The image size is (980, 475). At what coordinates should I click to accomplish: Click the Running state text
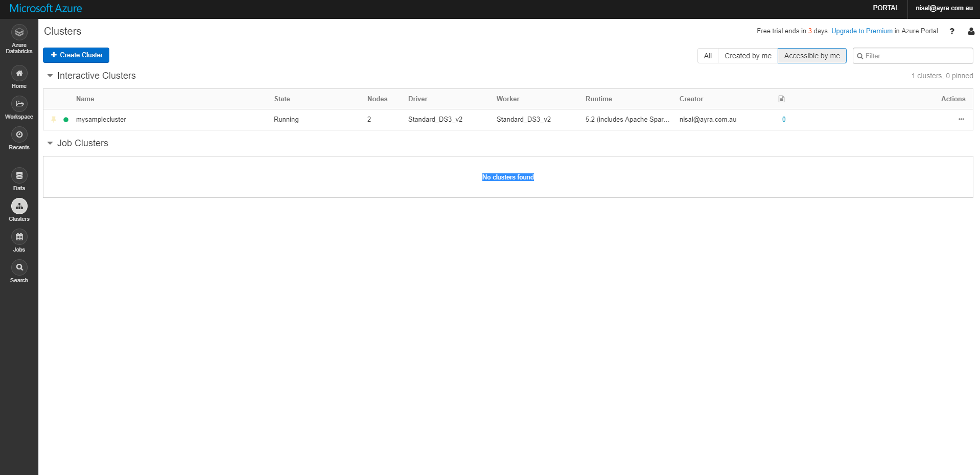click(x=286, y=120)
